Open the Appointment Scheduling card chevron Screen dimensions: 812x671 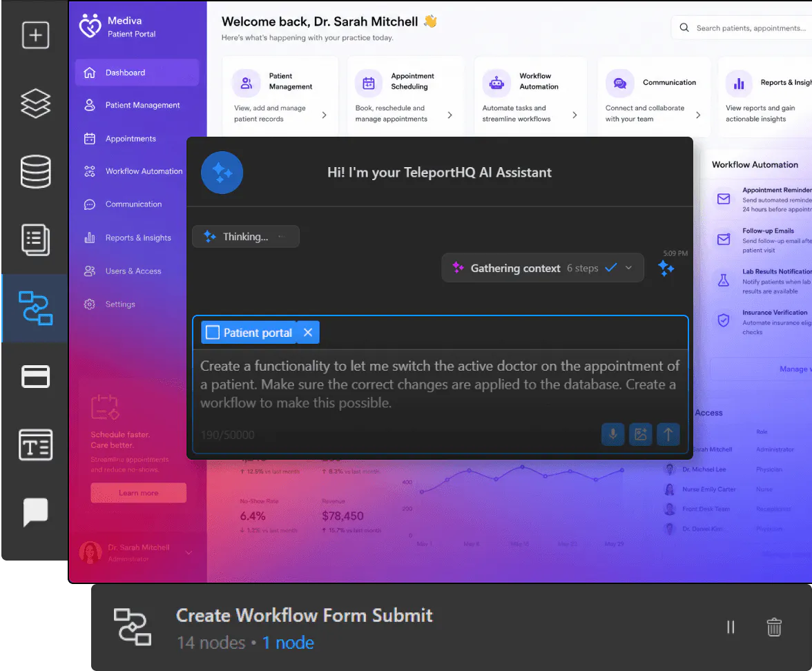(449, 115)
